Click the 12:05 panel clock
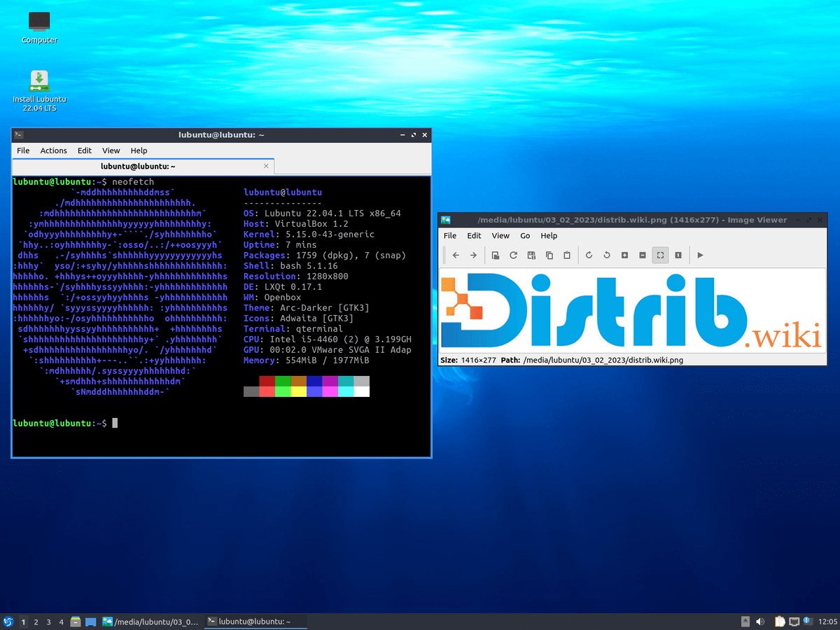Image resolution: width=840 pixels, height=630 pixels. [x=827, y=622]
